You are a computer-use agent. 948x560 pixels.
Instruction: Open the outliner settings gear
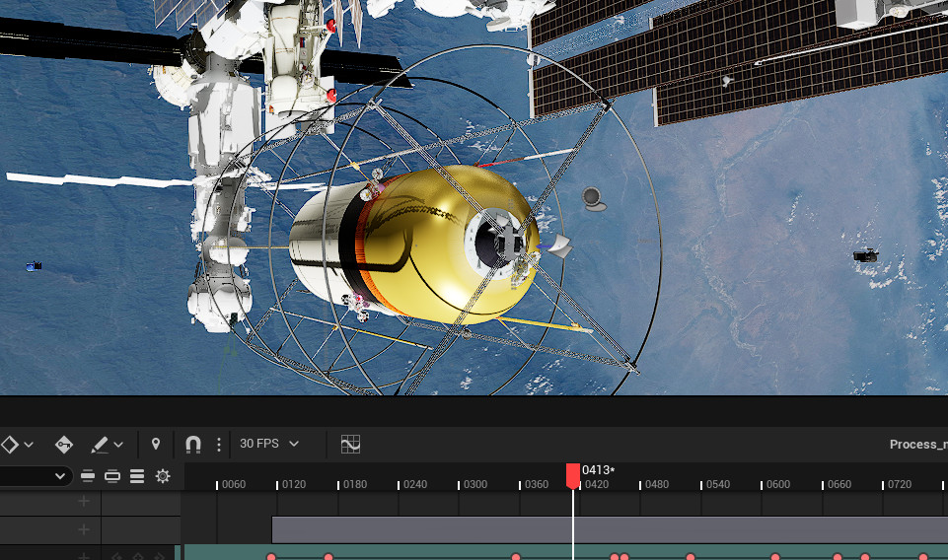(x=163, y=476)
